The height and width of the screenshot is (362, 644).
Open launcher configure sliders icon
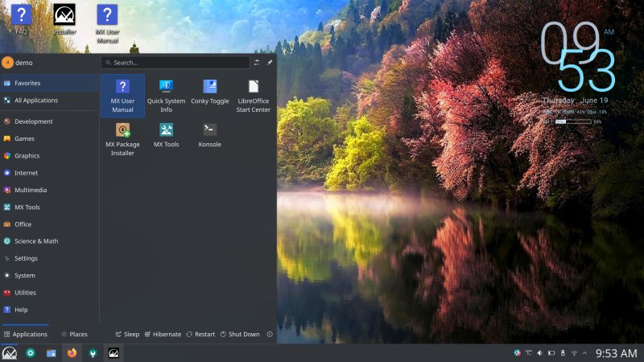[x=257, y=63]
